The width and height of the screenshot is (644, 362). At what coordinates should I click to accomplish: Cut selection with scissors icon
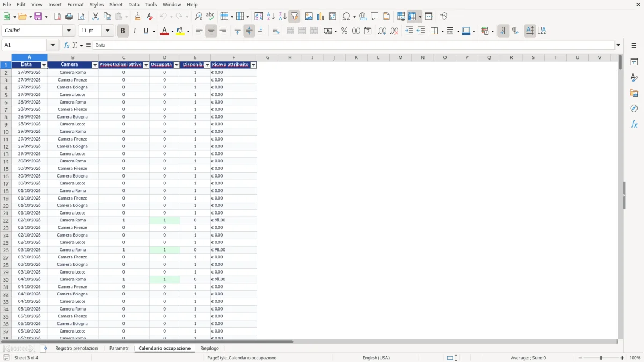click(96, 17)
